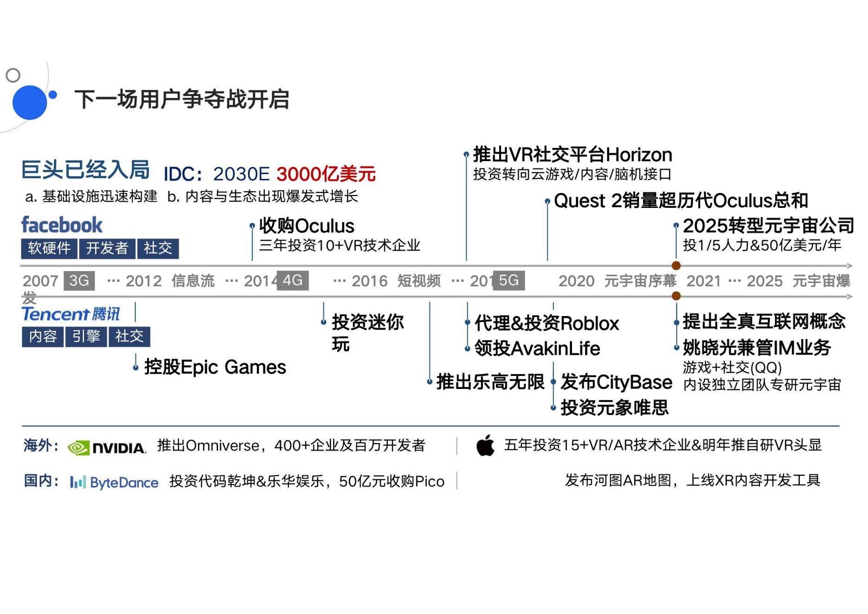The height and width of the screenshot is (614, 868).
Task: Select the 开发者 tag under facebook
Action: coord(107,248)
